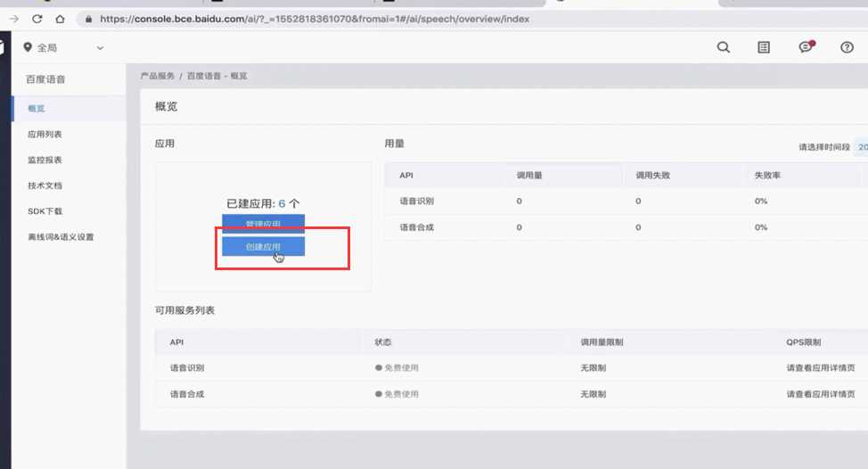This screenshot has height=469, width=868.
Task: Open 离线词&语义设置 in the sidebar
Action: click(x=61, y=237)
